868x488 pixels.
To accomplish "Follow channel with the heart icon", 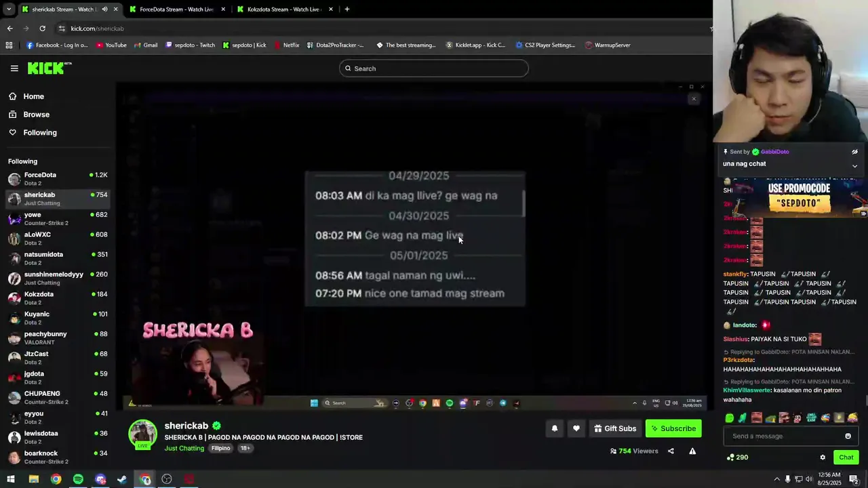I will tap(576, 428).
